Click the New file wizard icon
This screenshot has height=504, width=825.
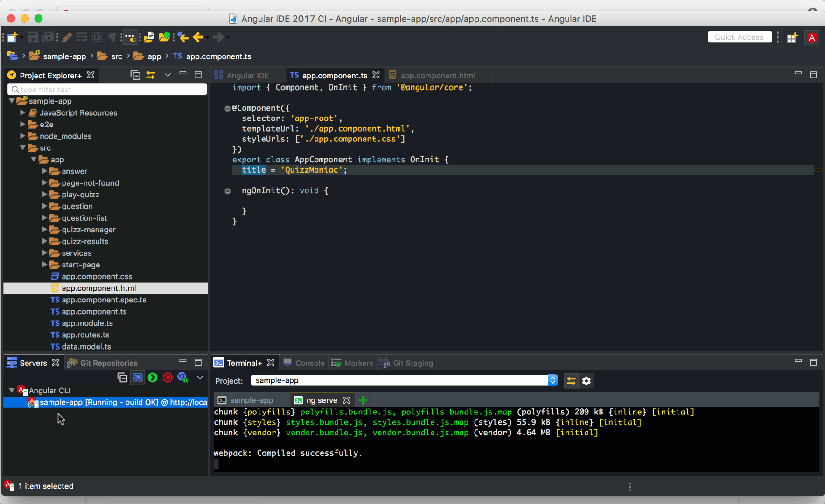pos(12,37)
